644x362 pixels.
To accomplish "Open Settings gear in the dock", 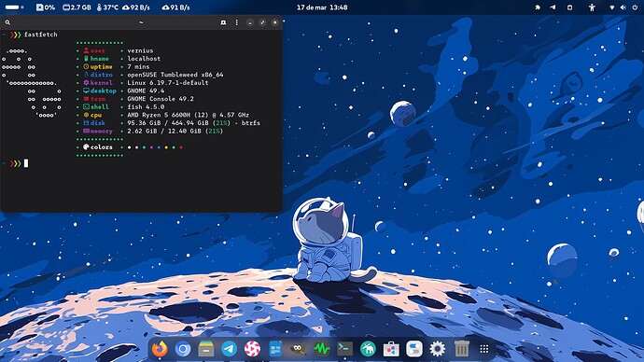I will pyautogui.click(x=438, y=349).
